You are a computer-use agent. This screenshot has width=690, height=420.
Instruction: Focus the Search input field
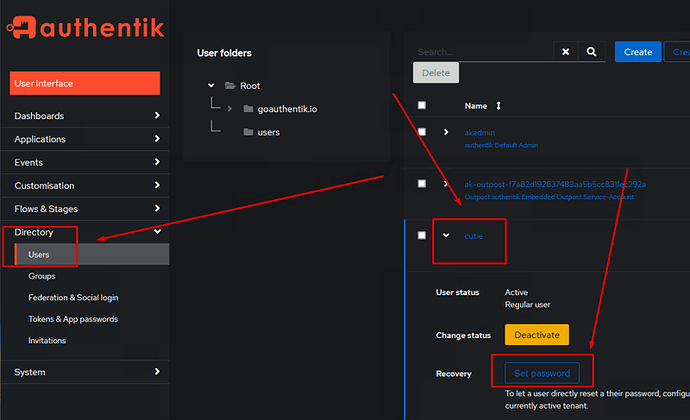pos(483,52)
